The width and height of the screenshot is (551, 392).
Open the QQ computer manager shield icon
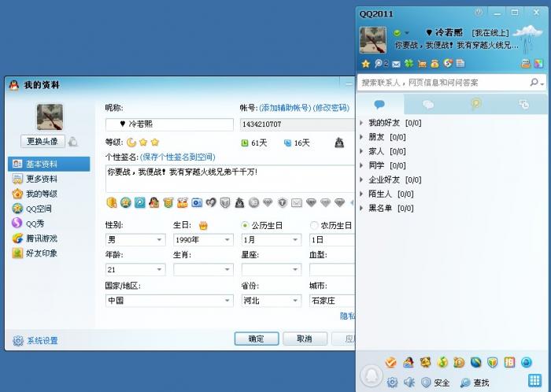point(492,362)
